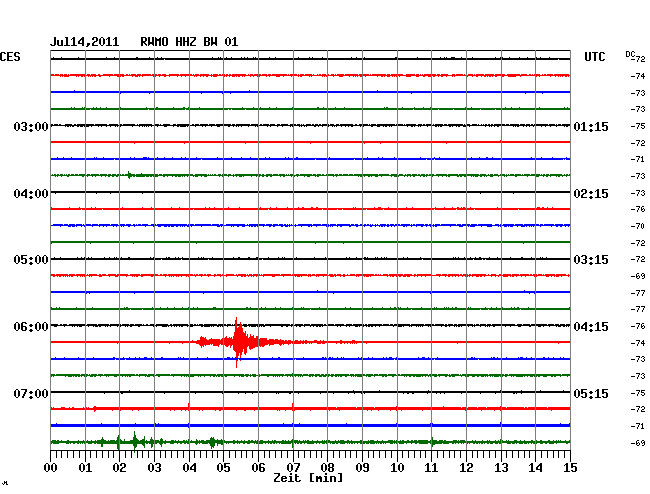Click minute 08 on the time axis

[x=327, y=467]
